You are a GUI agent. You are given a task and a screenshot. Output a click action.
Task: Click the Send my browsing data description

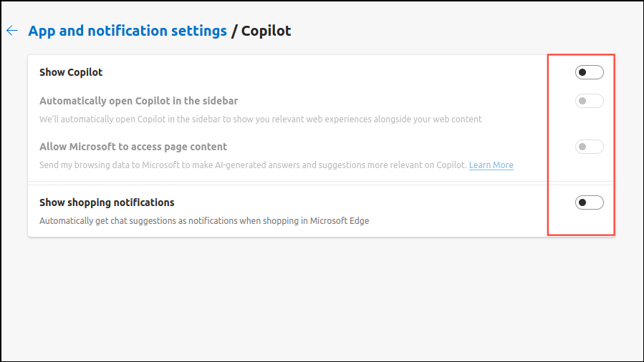pyautogui.click(x=251, y=165)
